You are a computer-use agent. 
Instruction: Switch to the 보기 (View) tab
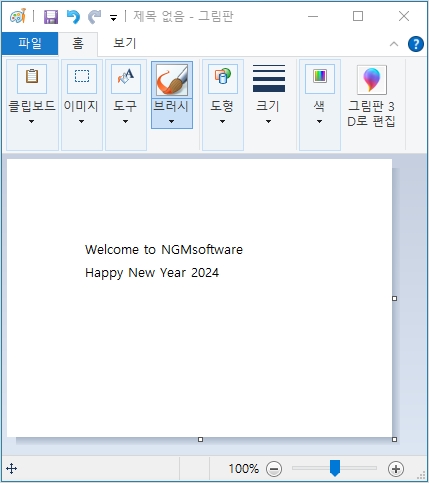click(x=124, y=43)
